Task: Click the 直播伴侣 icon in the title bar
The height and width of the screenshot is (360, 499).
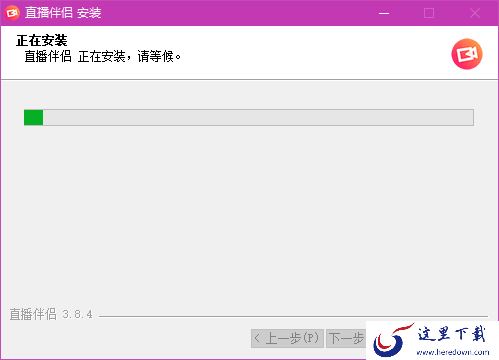Action: 12,13
